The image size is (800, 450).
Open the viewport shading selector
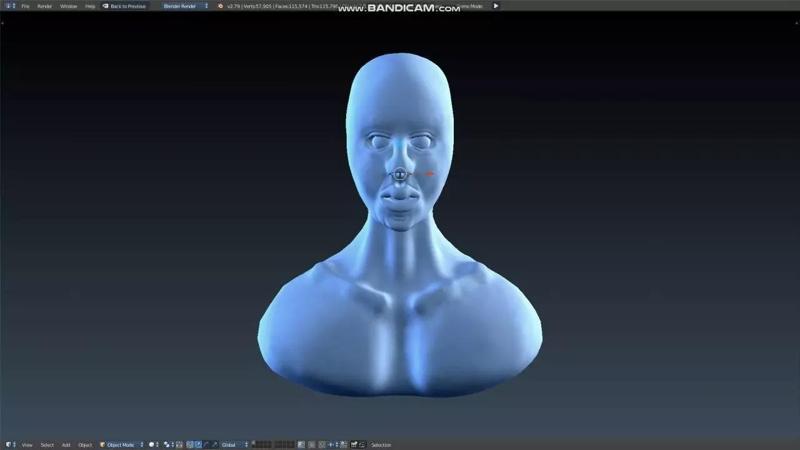pyautogui.click(x=154, y=445)
